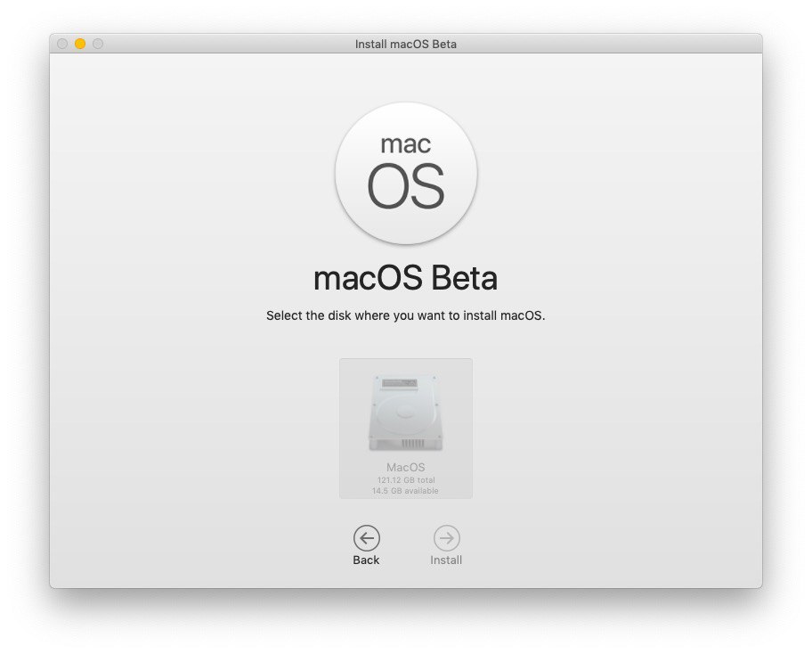The image size is (812, 654).
Task: Click the 'Back' label text
Action: [x=366, y=560]
